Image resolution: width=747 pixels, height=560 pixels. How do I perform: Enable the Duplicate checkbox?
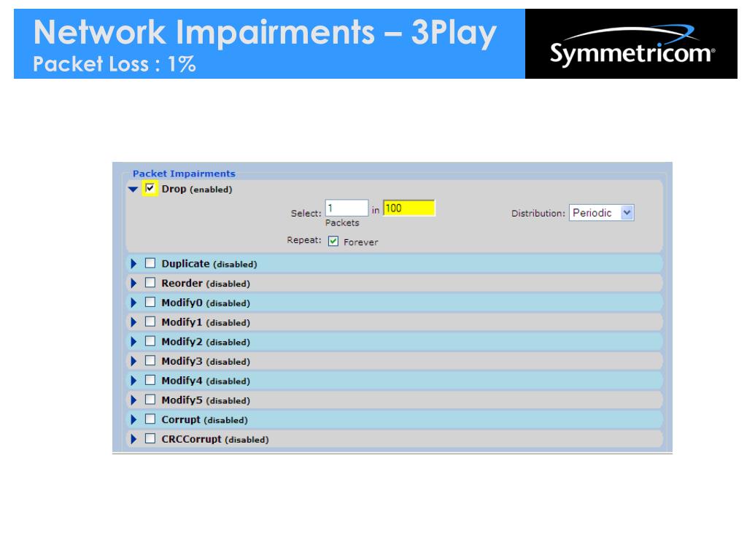coord(150,262)
